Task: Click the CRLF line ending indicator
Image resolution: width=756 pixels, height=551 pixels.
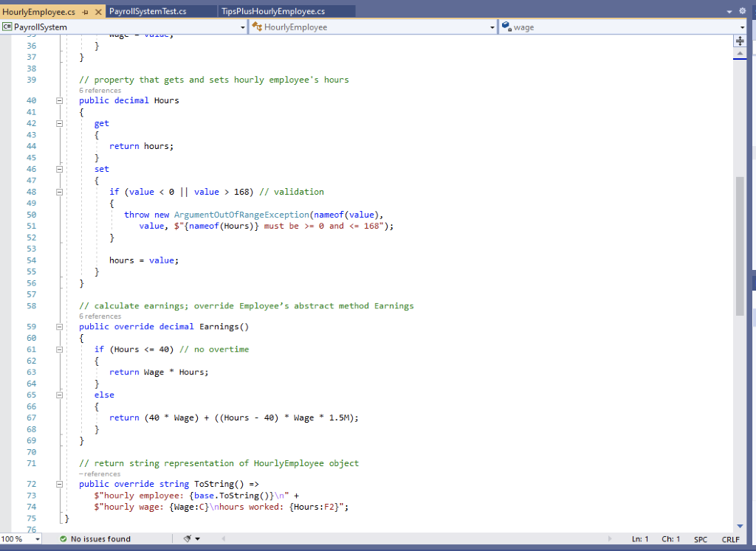Action: coord(730,539)
